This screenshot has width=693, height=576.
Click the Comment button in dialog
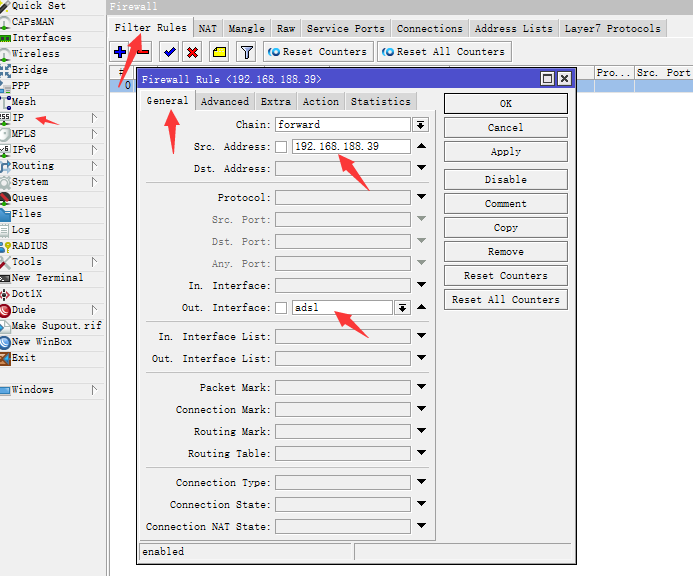506,204
